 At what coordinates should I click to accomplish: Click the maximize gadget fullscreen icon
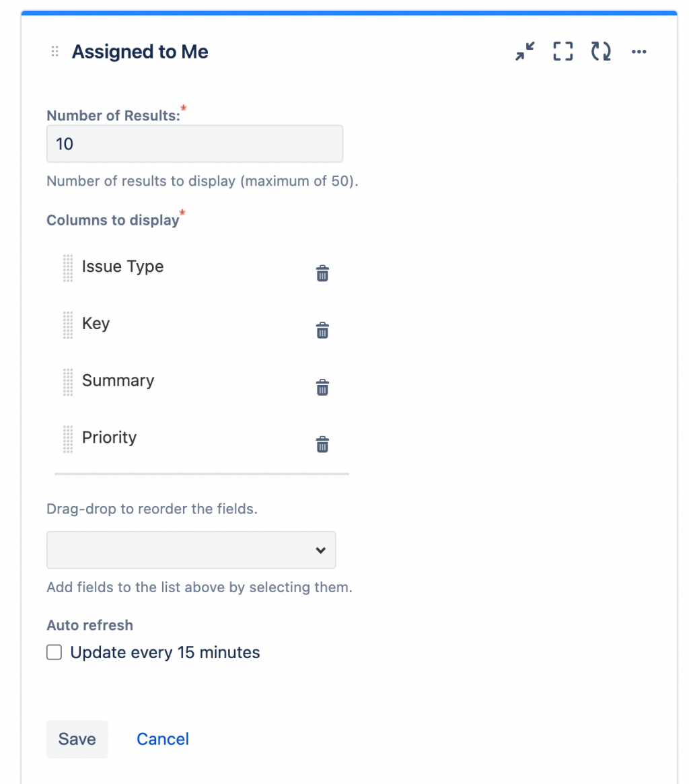(563, 52)
